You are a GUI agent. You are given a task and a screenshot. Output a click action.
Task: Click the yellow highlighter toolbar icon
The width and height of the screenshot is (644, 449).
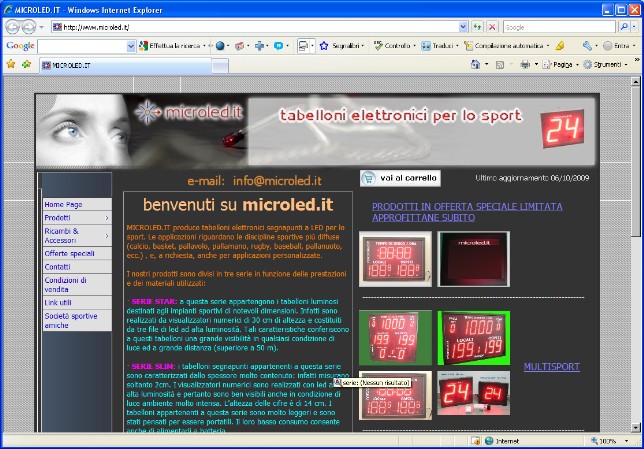click(x=560, y=46)
